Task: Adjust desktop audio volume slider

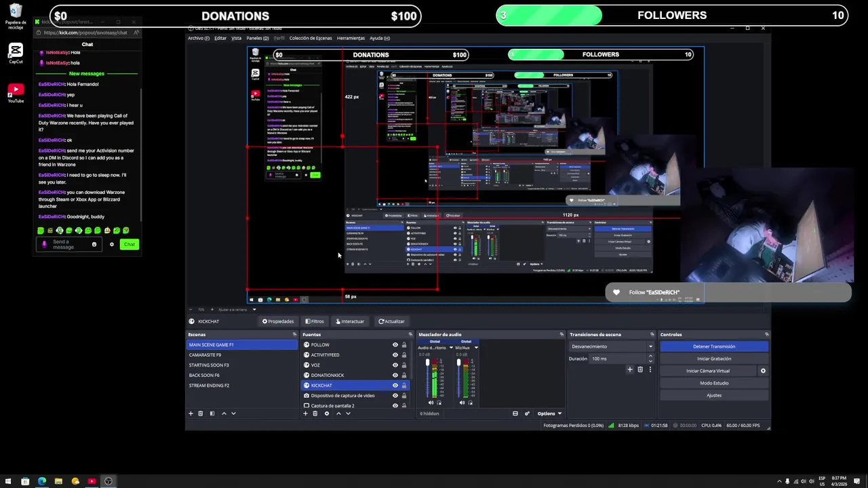Action: 427,378
